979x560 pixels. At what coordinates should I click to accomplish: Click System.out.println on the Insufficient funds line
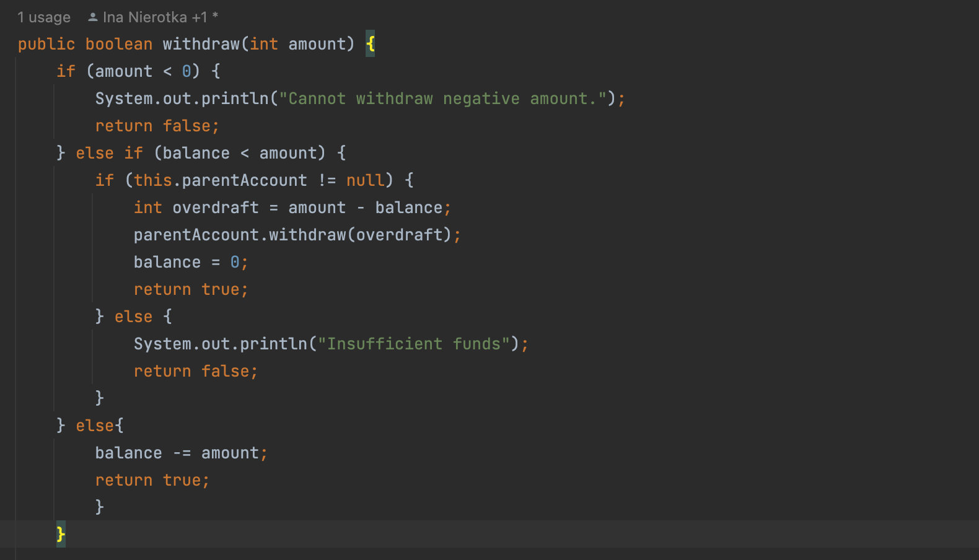pos(221,344)
